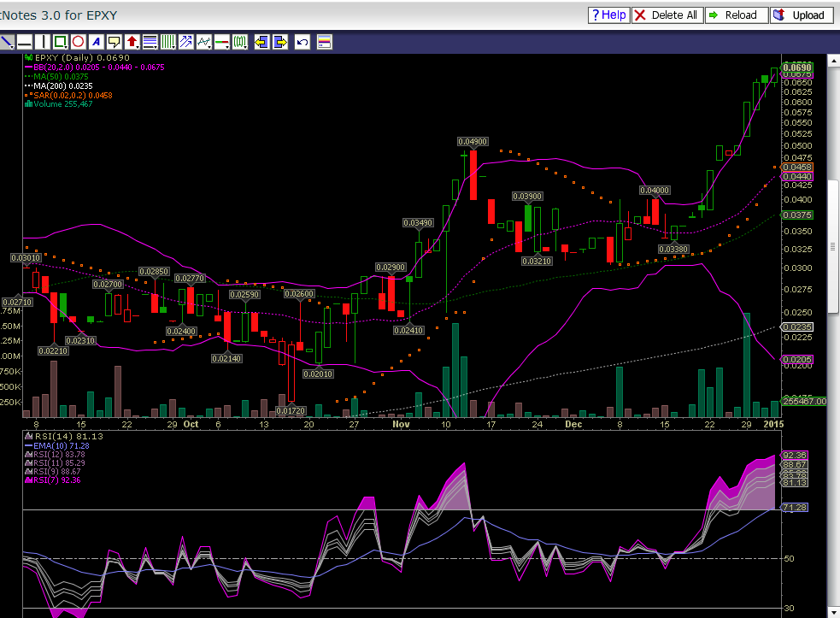Select the horizontal line tool
Screen dimensions: 840x618
pos(24,42)
